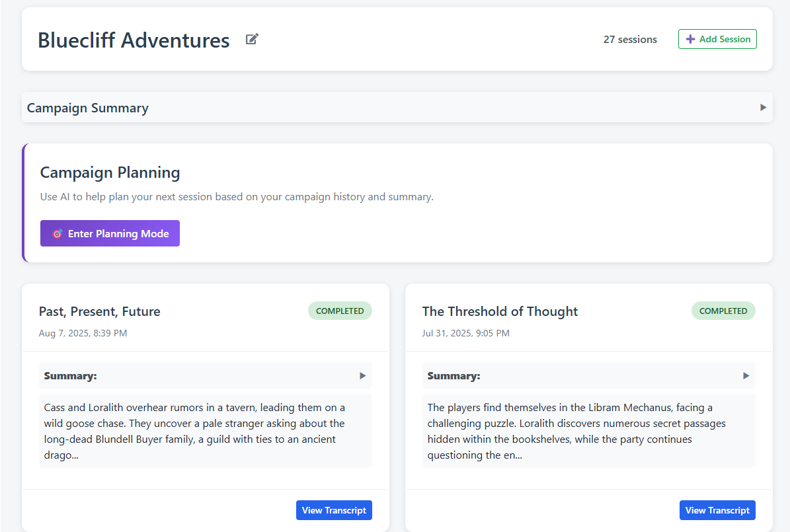Image resolution: width=790 pixels, height=532 pixels.
Task: Click the COMPLETED badge on The Threshold of Thought
Action: 723,311
